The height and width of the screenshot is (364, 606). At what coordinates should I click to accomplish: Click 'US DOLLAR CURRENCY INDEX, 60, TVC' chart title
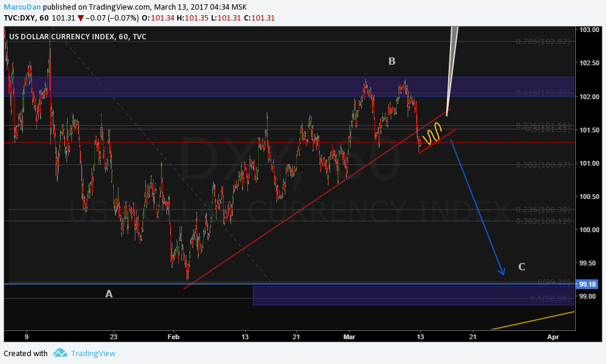coord(77,37)
